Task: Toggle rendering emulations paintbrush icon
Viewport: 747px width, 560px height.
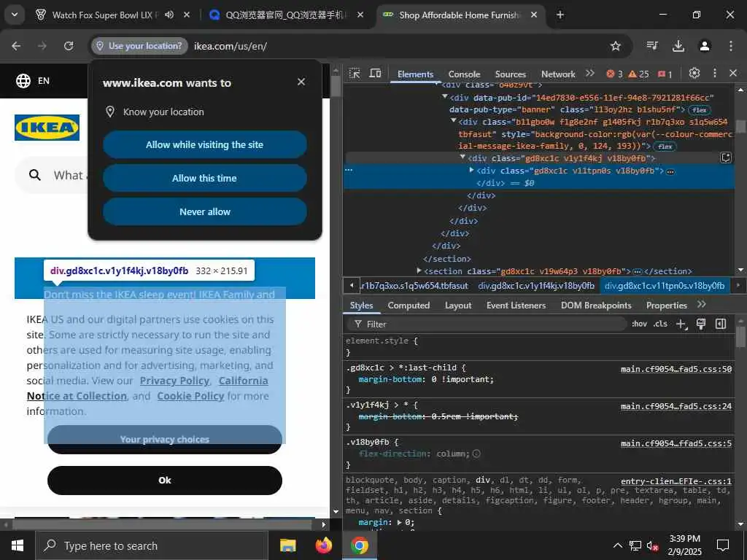Action: (701, 324)
